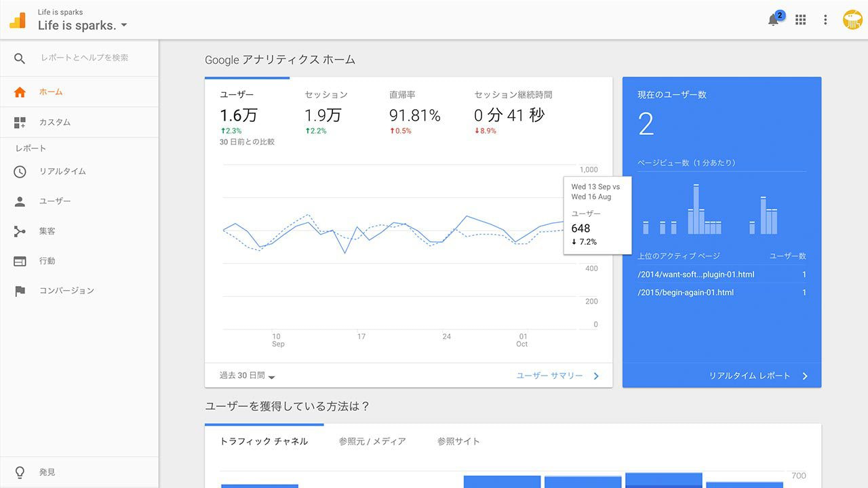Click the tallest bar in pageviews chart
This screenshot has width=868, height=488.
(696, 209)
